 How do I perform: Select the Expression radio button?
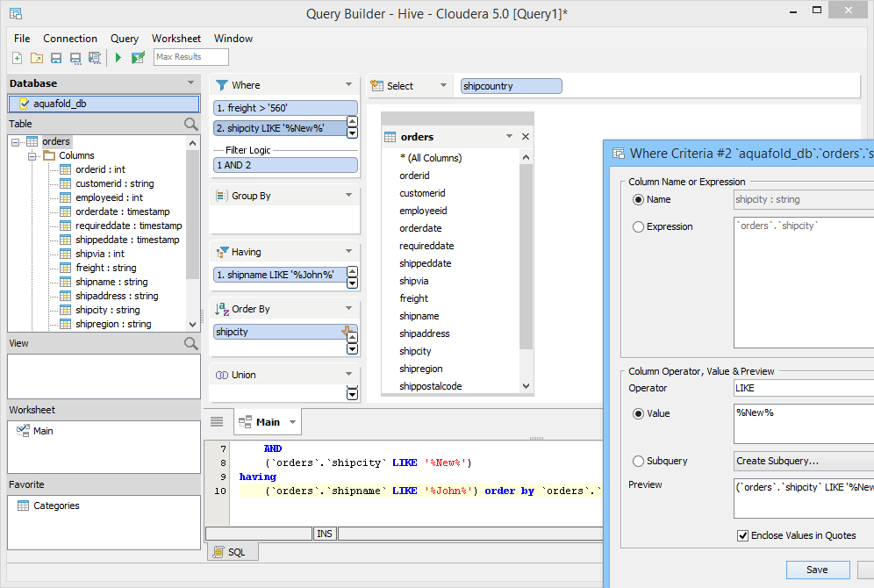click(x=638, y=226)
